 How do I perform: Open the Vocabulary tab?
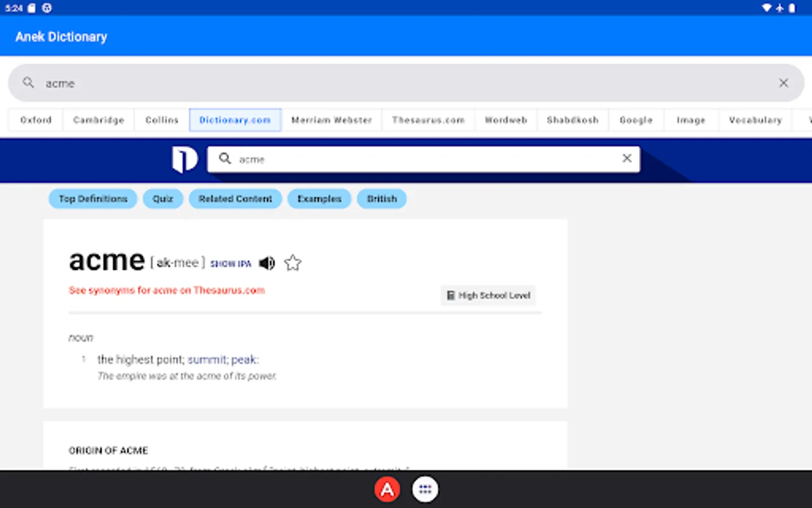756,120
